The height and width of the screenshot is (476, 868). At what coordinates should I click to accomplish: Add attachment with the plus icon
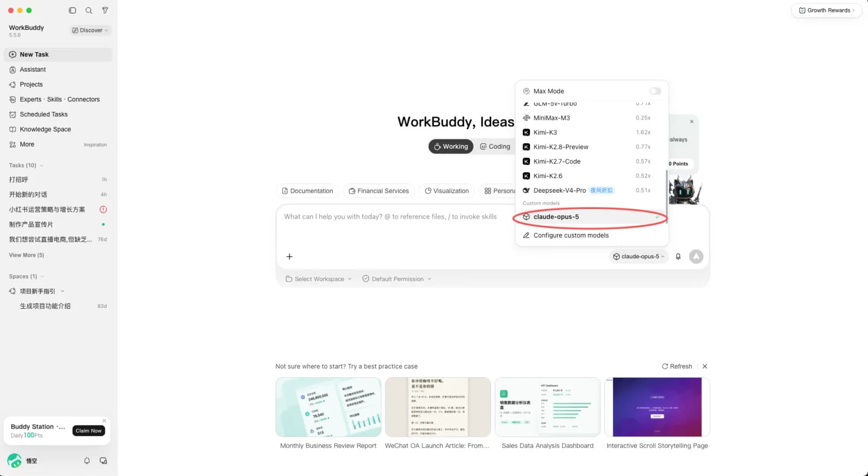click(290, 257)
